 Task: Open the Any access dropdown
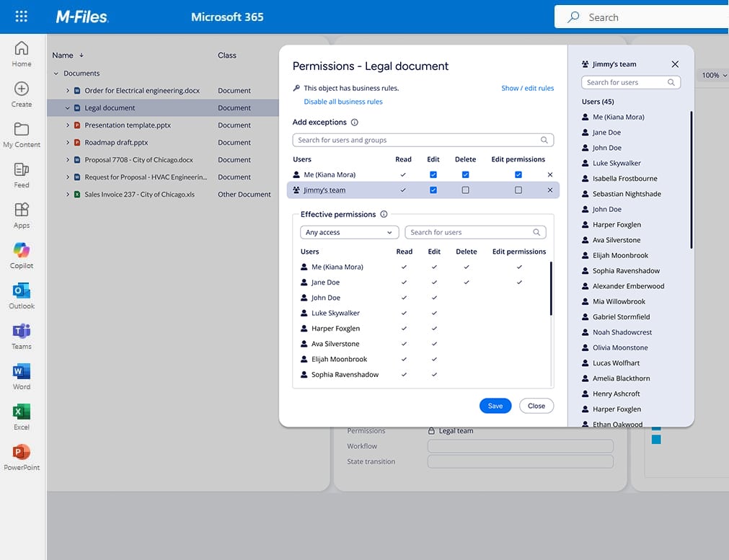click(349, 233)
